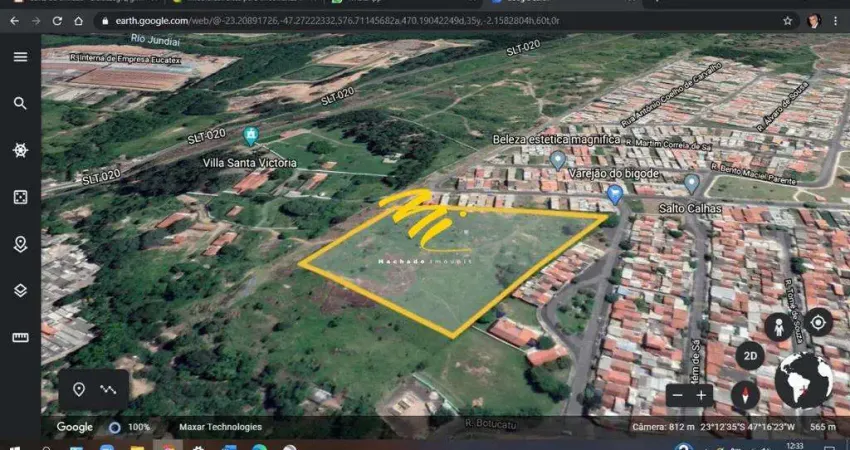The width and height of the screenshot is (850, 450).
Task: Click the blue Varejão do bigode flag pin
Action: point(615,194)
